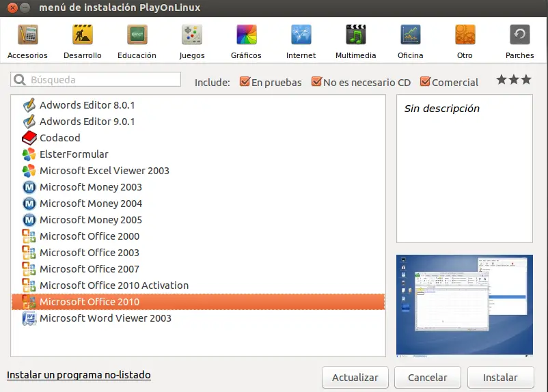Click the Microsoft Excel Viewer 2003 icon

click(x=29, y=171)
